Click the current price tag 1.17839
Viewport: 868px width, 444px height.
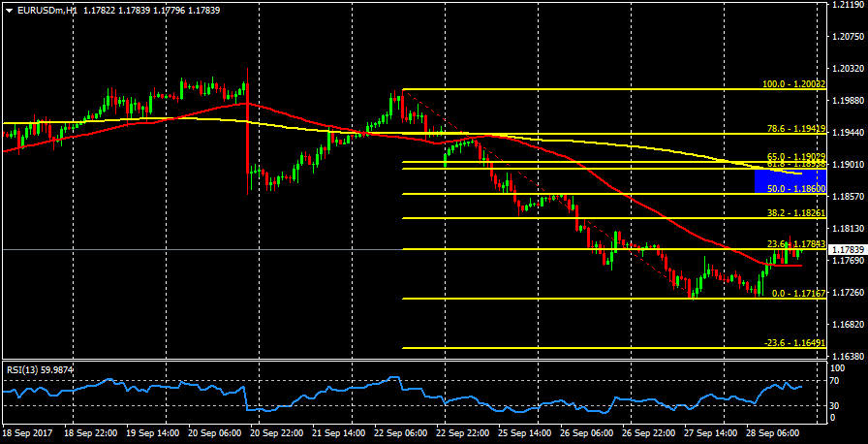tap(848, 249)
